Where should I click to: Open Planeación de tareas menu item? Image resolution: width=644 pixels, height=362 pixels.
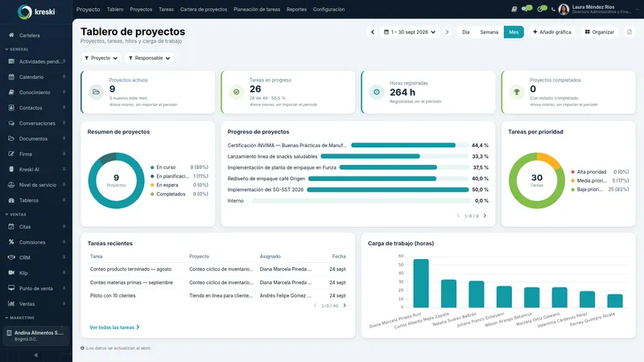click(x=257, y=10)
